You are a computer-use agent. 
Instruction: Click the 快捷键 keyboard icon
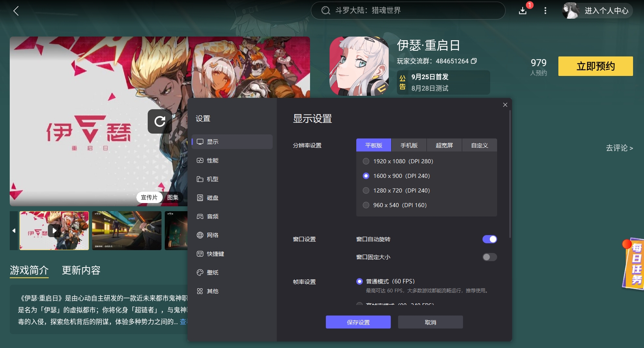pyautogui.click(x=200, y=254)
